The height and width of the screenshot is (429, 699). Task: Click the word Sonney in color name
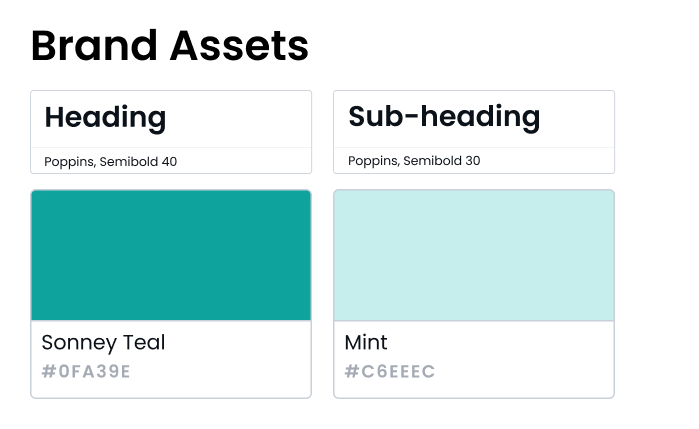pos(76,342)
